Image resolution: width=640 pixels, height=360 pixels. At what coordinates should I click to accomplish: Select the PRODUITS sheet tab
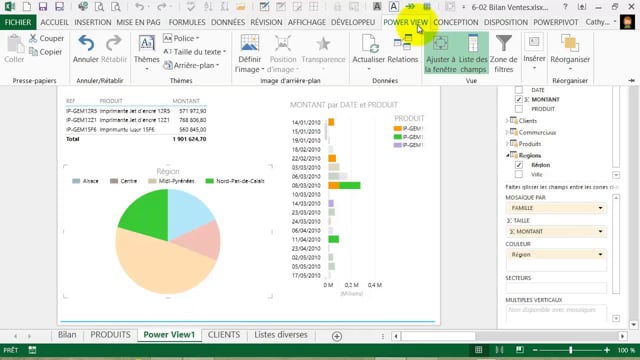click(x=110, y=335)
